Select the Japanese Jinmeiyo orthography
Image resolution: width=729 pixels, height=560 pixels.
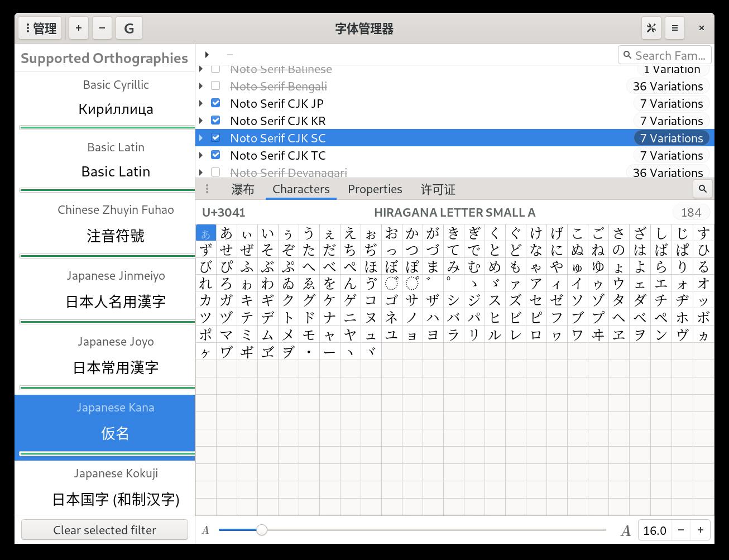point(104,295)
